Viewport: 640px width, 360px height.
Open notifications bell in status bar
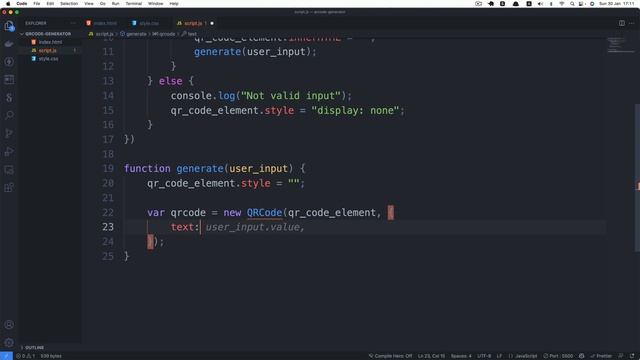pos(632,356)
